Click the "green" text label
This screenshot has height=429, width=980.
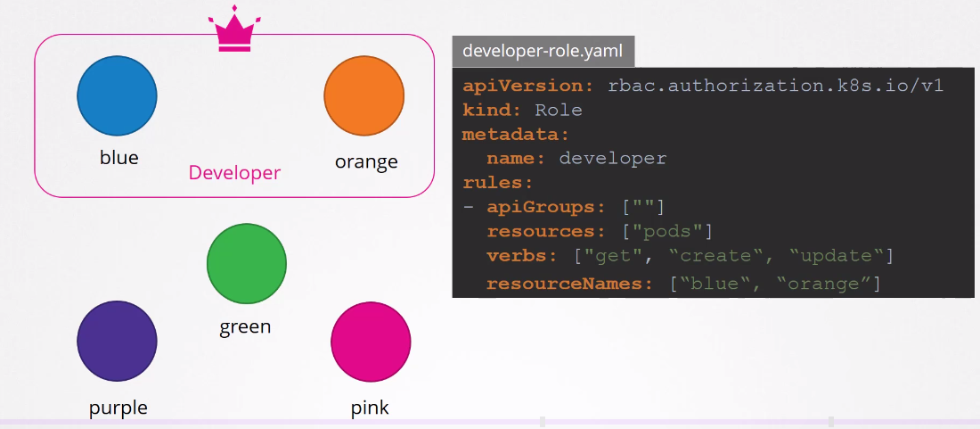pyautogui.click(x=245, y=326)
